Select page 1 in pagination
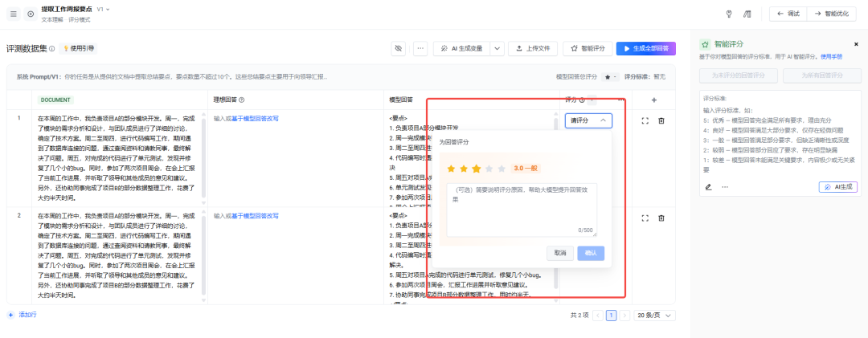Image resolution: width=868 pixels, height=338 pixels. coord(611,316)
